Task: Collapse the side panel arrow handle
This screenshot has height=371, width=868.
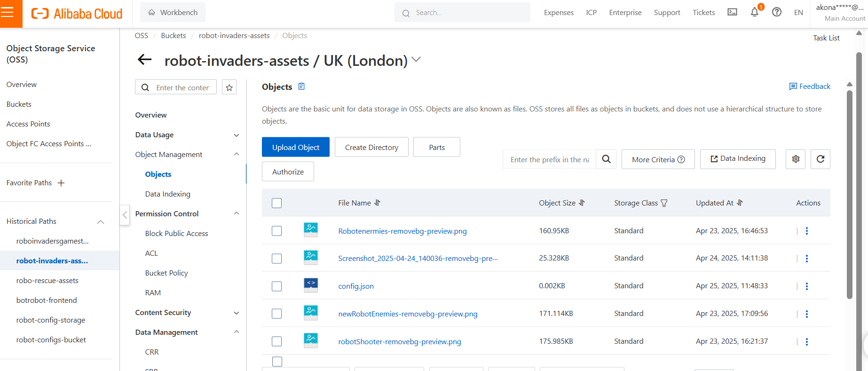Action: tap(125, 215)
